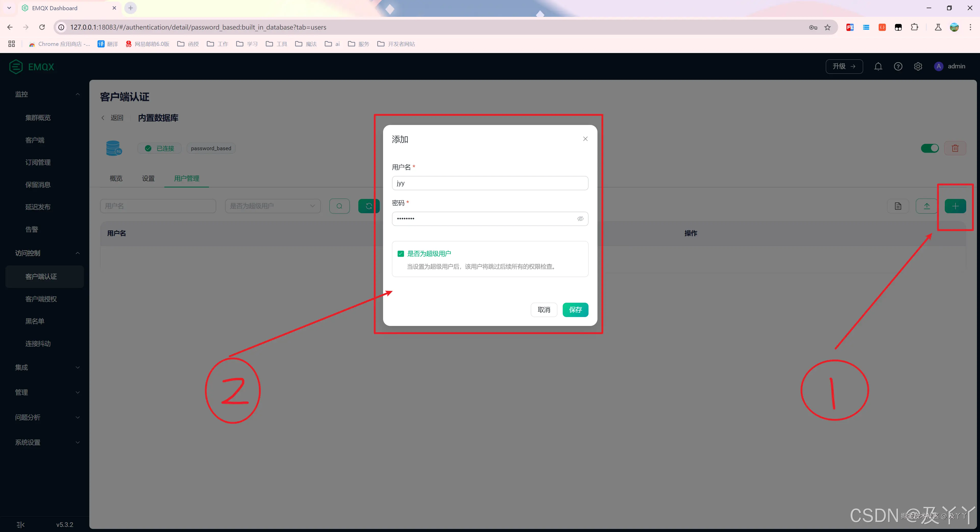Screen dimensions: 980x532
Task: Open the superuser filter dropdown
Action: (x=272, y=206)
